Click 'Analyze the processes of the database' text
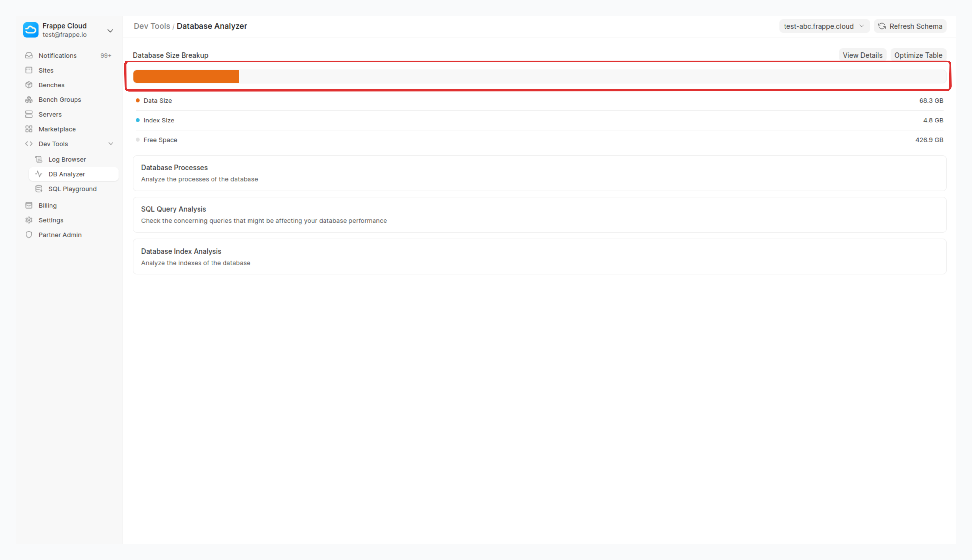Viewport: 972px width, 560px height. tap(199, 179)
